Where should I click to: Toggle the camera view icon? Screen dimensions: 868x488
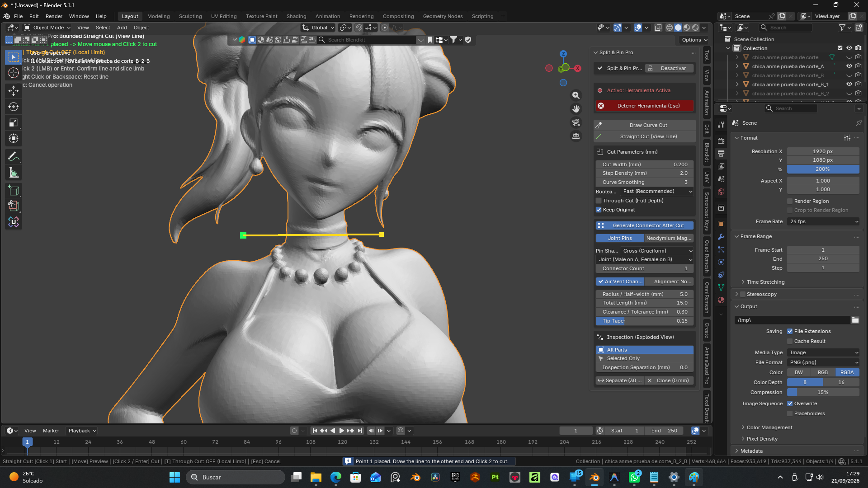576,122
